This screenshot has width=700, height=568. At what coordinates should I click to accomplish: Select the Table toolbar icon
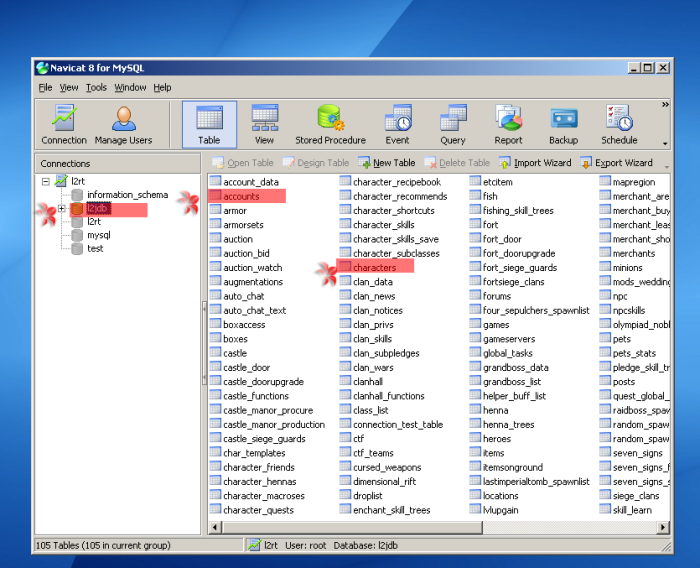coord(209,125)
